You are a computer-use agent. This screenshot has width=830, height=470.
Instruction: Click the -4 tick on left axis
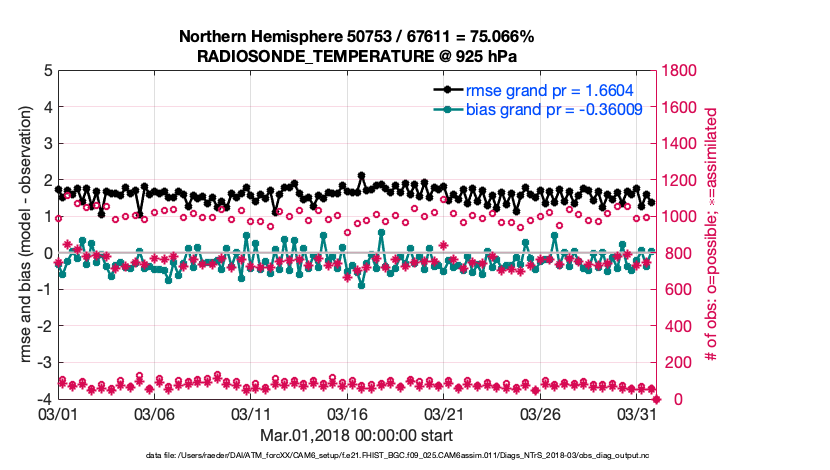[43, 399]
